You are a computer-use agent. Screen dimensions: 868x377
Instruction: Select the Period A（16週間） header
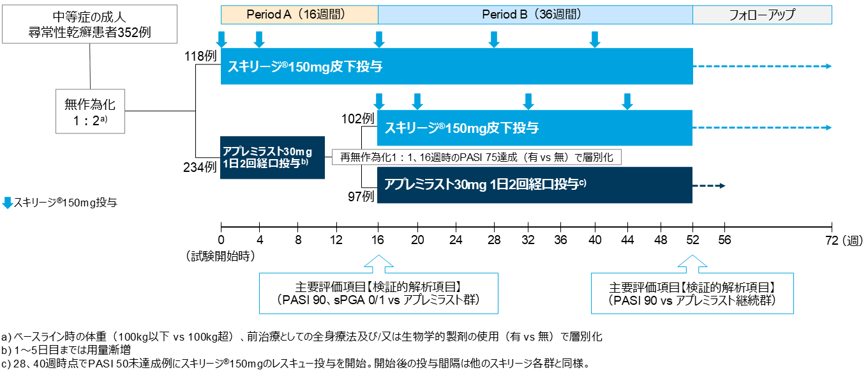(299, 15)
